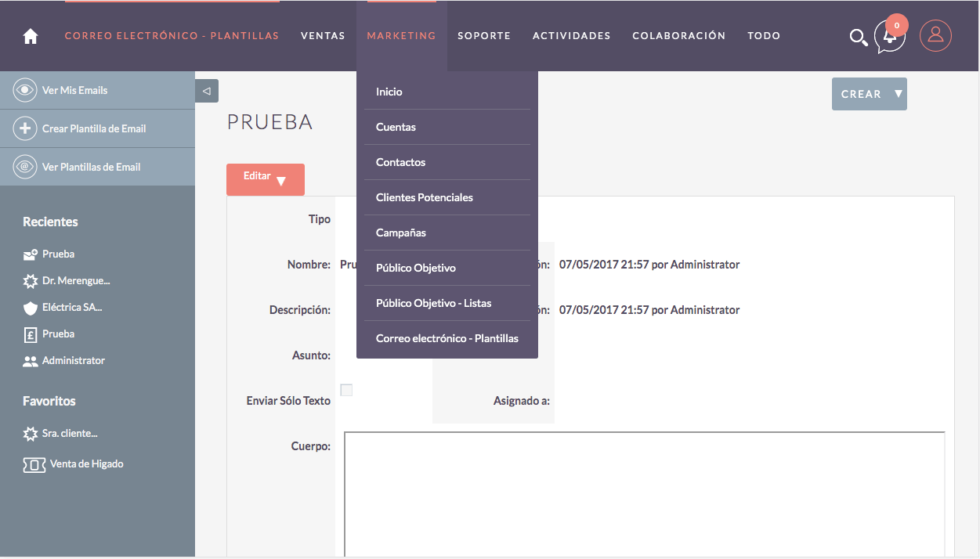980x559 pixels.
Task: Click inside the Cuerpo text area
Action: pos(644,493)
